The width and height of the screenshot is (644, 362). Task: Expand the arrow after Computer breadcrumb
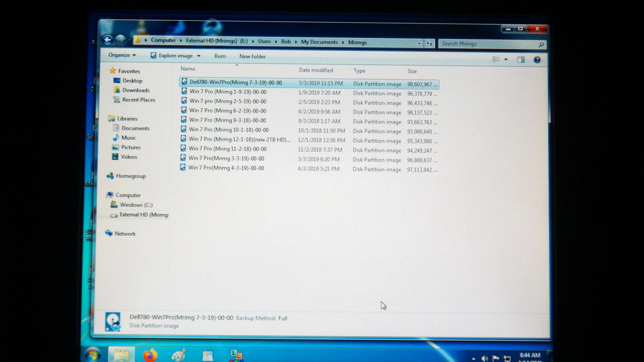(x=181, y=41)
